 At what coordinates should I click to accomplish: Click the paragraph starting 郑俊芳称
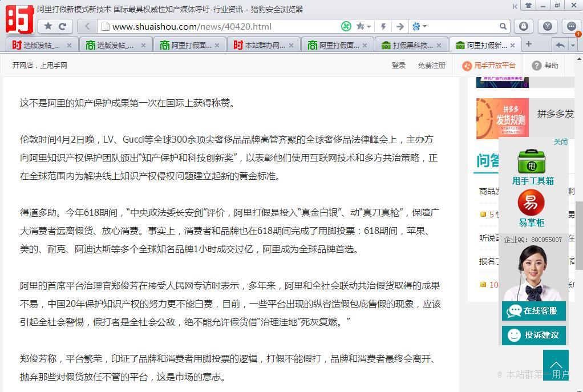click(x=228, y=368)
